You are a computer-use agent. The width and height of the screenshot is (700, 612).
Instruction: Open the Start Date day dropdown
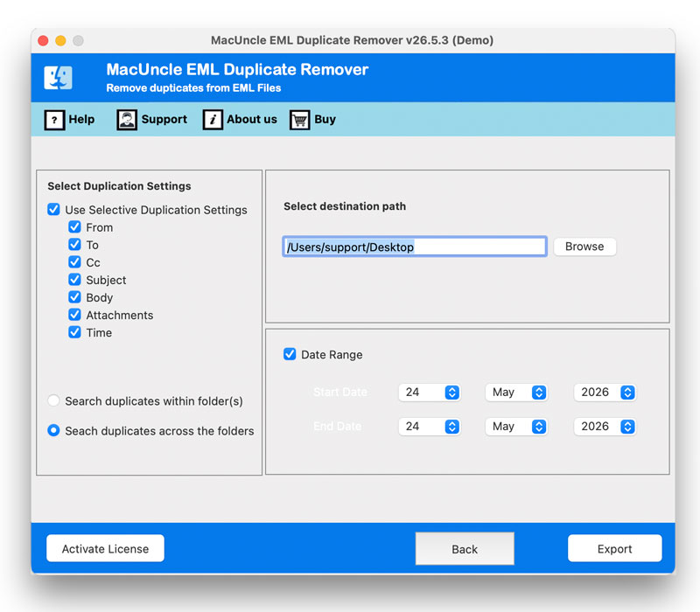[x=430, y=392]
